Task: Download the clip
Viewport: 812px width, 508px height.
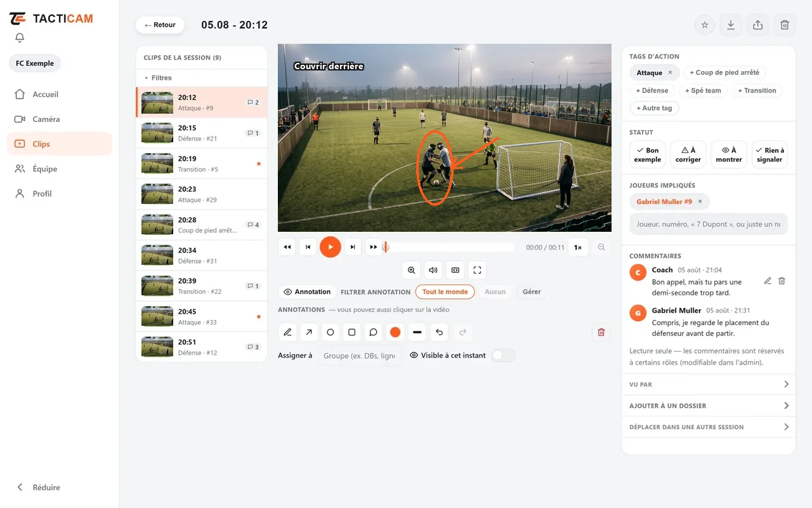Action: [x=731, y=25]
